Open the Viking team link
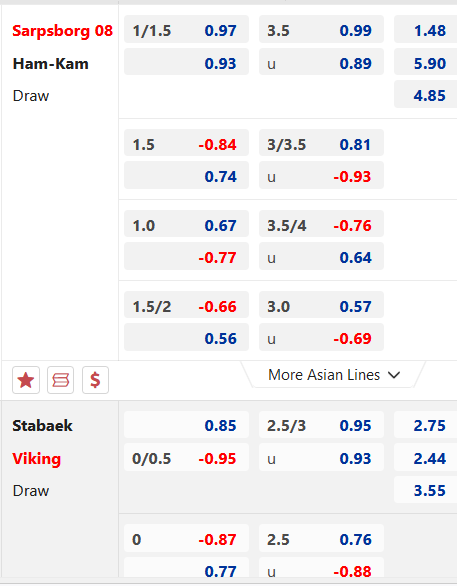The height and width of the screenshot is (586, 457). [x=37, y=459]
